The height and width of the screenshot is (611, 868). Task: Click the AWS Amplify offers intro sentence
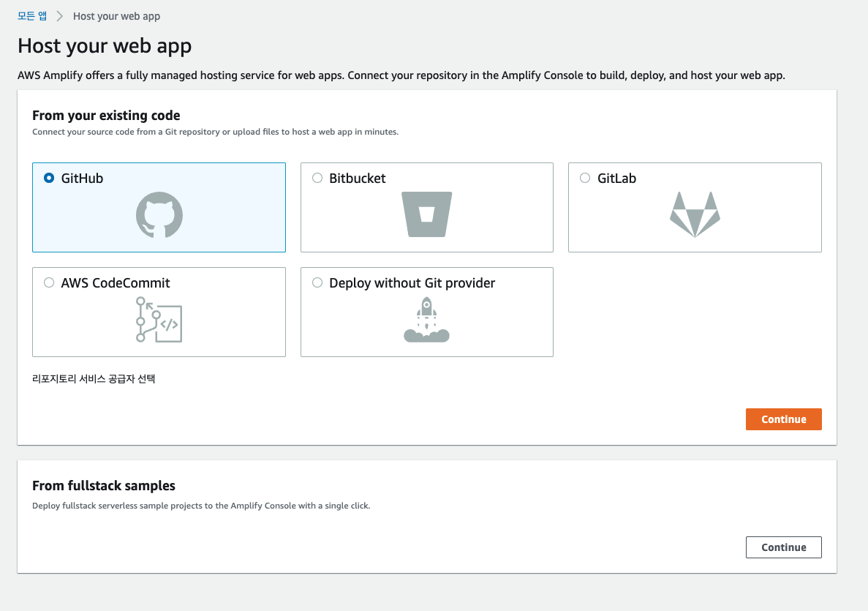[x=401, y=75]
